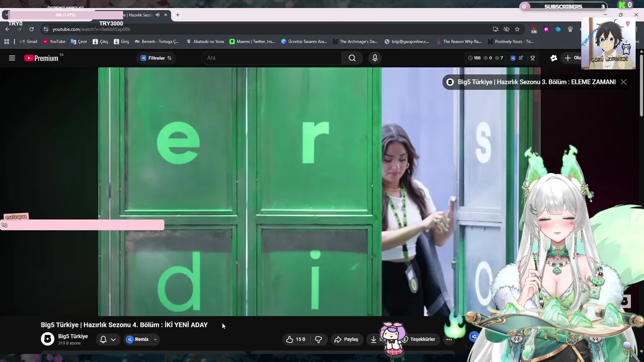Click the video player area

tap(319, 192)
